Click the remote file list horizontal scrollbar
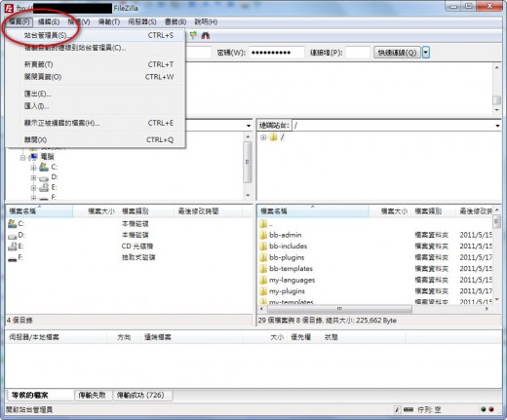The image size is (507, 420). [x=374, y=309]
